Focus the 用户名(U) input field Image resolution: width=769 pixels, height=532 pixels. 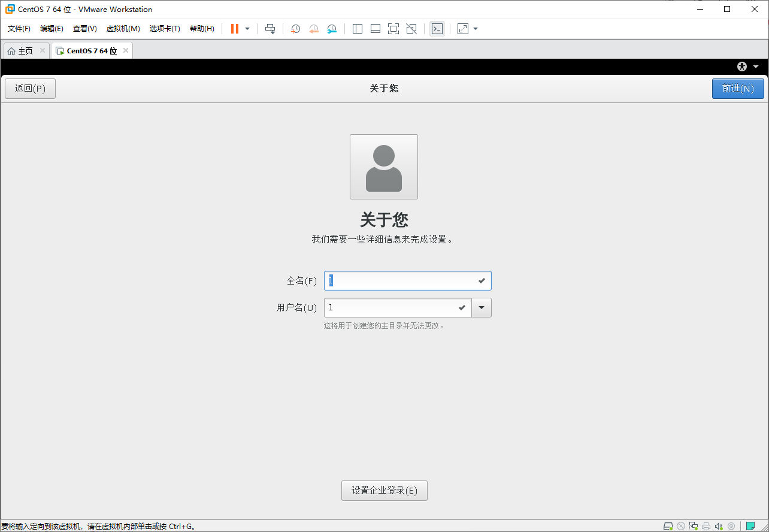tap(398, 308)
